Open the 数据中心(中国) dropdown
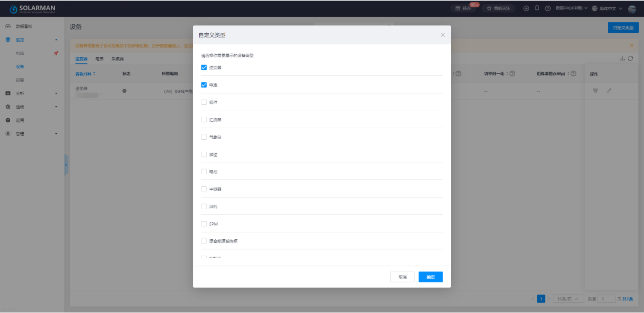Viewport: 644px width, 313px height. (x=571, y=8)
